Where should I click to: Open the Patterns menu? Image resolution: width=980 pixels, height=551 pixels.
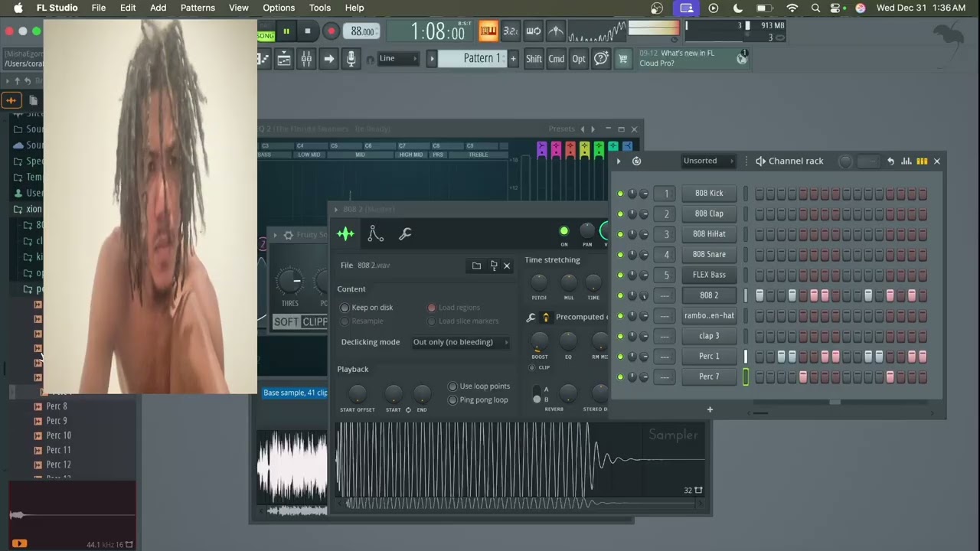pos(198,8)
